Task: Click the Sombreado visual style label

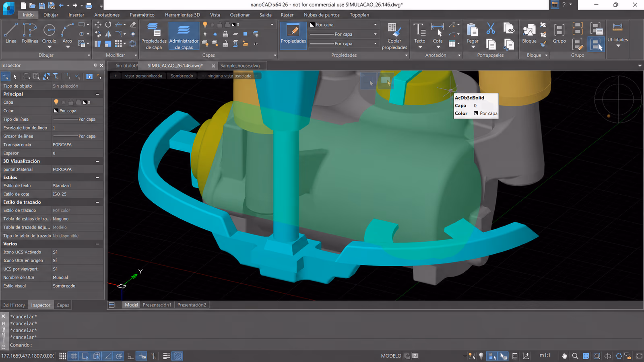Action: point(182,76)
